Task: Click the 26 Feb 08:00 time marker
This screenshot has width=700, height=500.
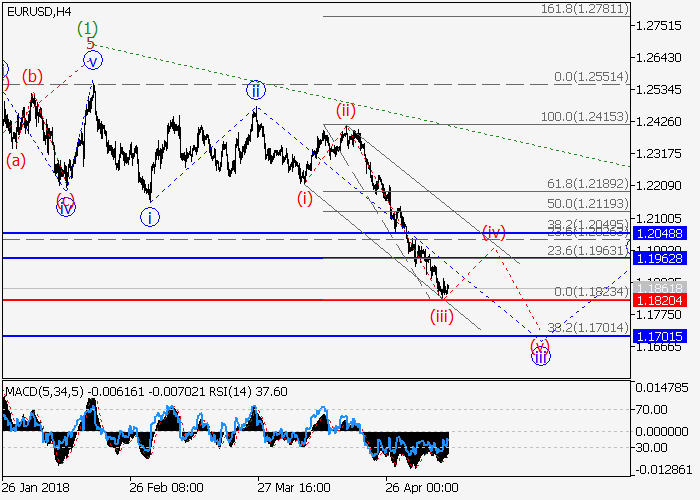Action: [165, 487]
